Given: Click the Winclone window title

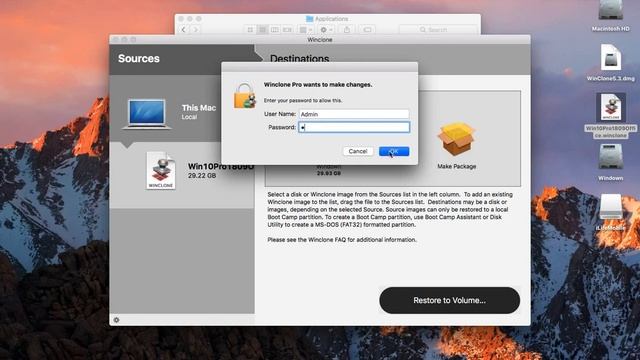Looking at the screenshot, I should [x=320, y=40].
